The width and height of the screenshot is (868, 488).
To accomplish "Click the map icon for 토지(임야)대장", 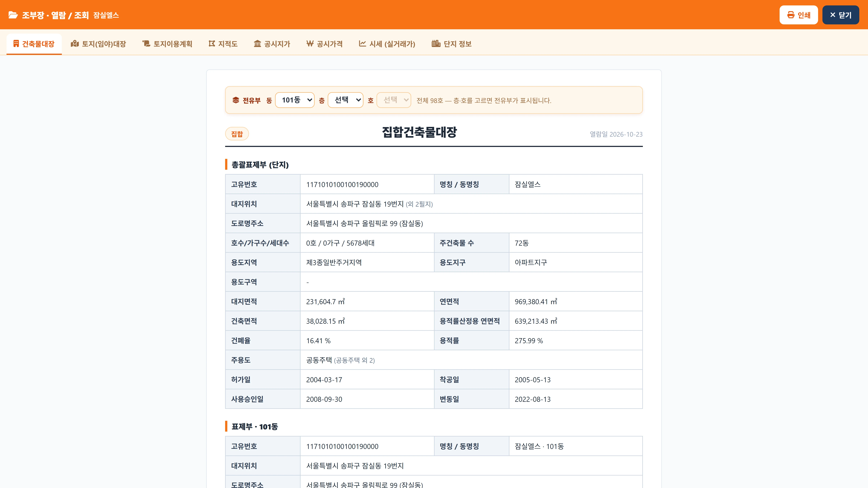I will point(75,43).
